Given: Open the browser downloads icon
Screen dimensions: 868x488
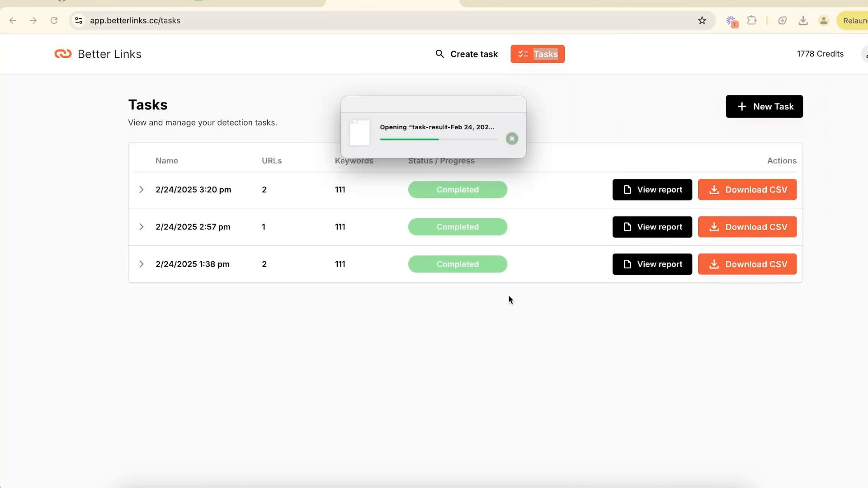Looking at the screenshot, I should point(803,20).
